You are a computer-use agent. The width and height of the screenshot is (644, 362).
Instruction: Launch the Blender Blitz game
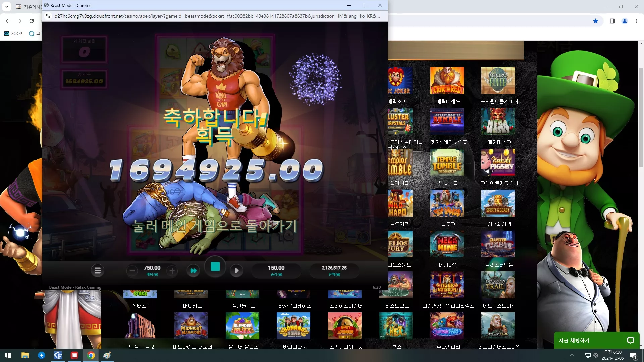coord(243,326)
